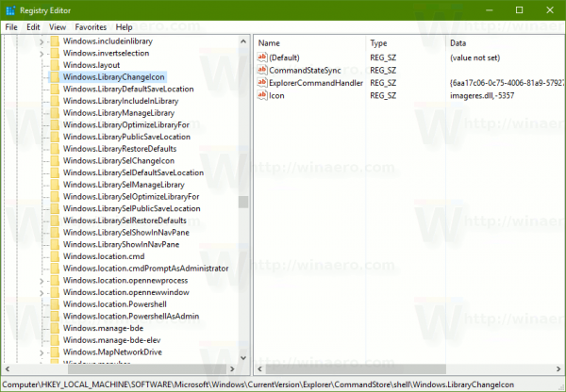Open the View menu
Viewport: 566px width, 392px height.
click(58, 27)
